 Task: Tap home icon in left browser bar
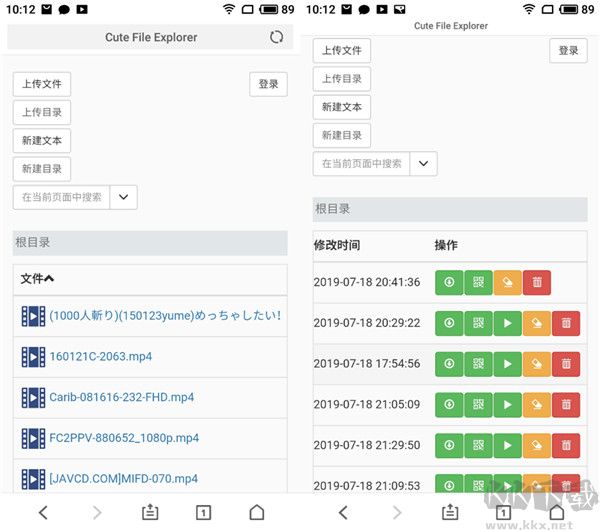(257, 512)
